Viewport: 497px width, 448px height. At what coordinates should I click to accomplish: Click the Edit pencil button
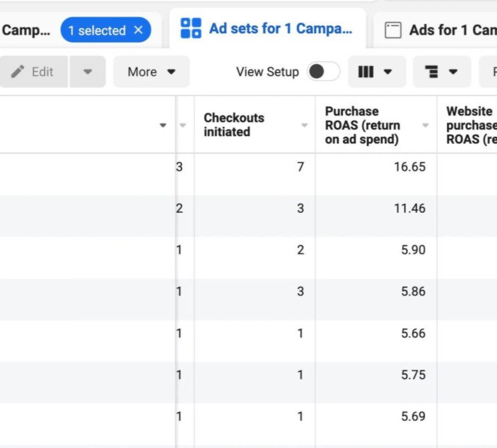coord(33,71)
